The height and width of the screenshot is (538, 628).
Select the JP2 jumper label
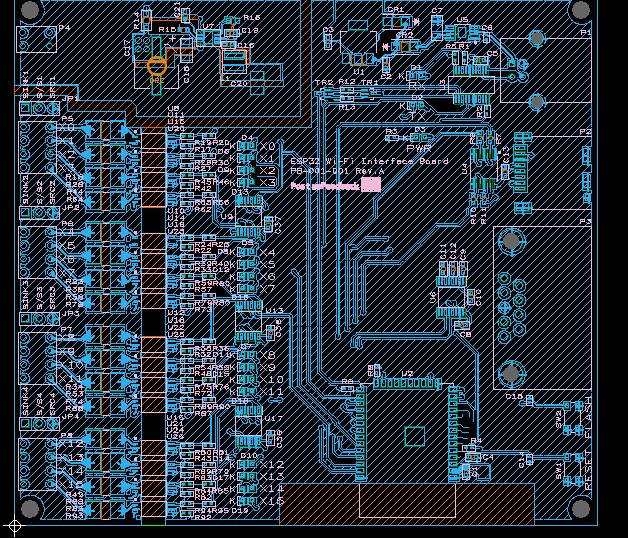pos(71,208)
